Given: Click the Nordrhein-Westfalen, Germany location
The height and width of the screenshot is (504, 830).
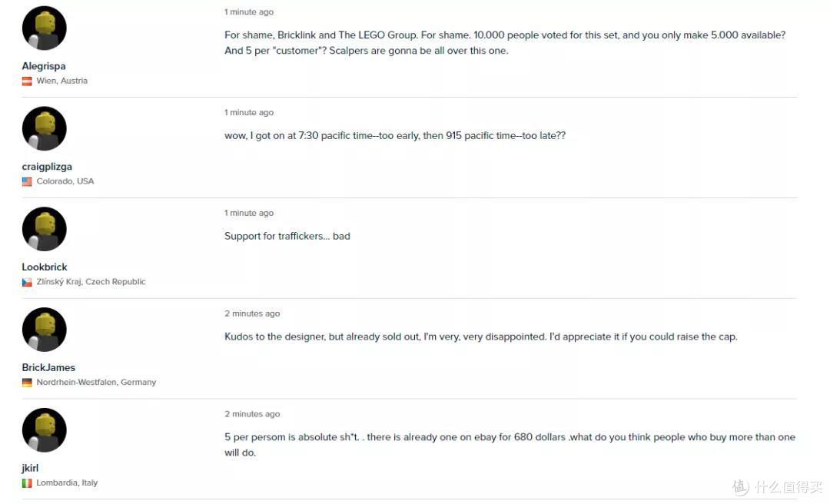Looking at the screenshot, I should click(96, 383).
